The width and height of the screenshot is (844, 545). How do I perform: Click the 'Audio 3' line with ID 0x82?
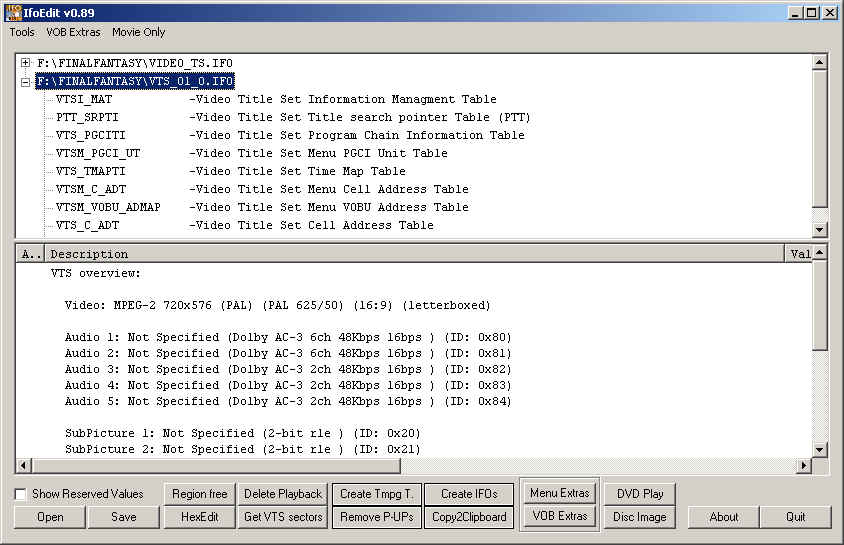[287, 370]
